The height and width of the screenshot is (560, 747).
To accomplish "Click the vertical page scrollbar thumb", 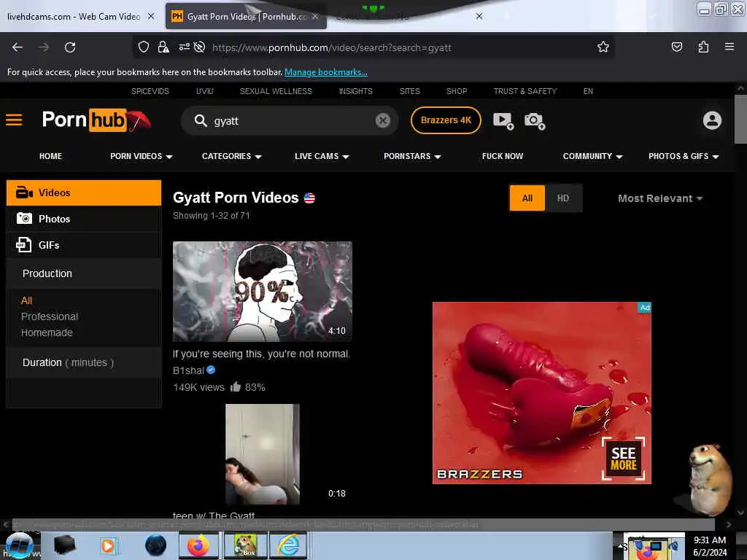I will [x=740, y=119].
